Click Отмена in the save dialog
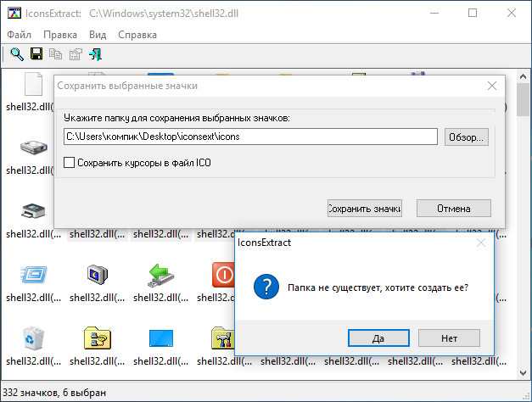The width and height of the screenshot is (532, 402). 454,209
